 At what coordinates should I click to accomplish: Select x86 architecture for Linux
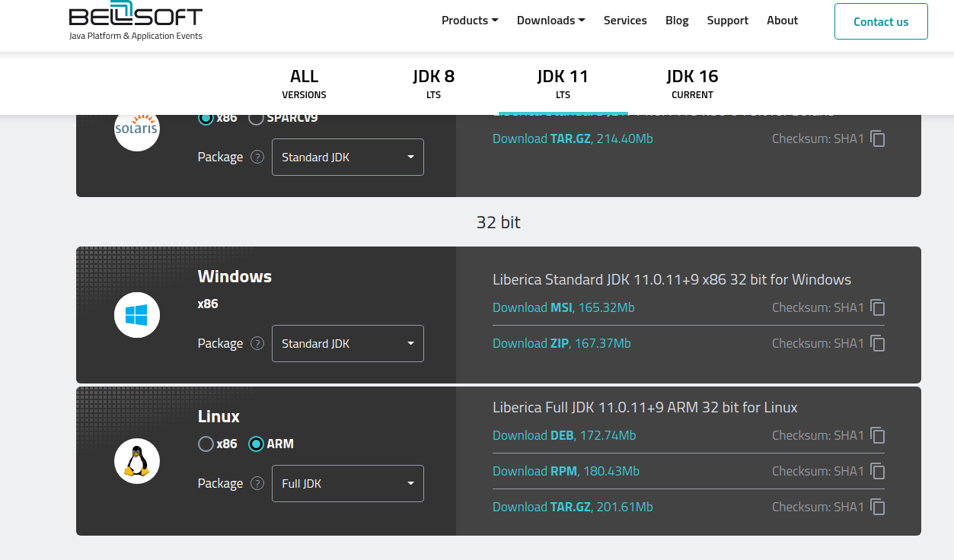pos(206,444)
